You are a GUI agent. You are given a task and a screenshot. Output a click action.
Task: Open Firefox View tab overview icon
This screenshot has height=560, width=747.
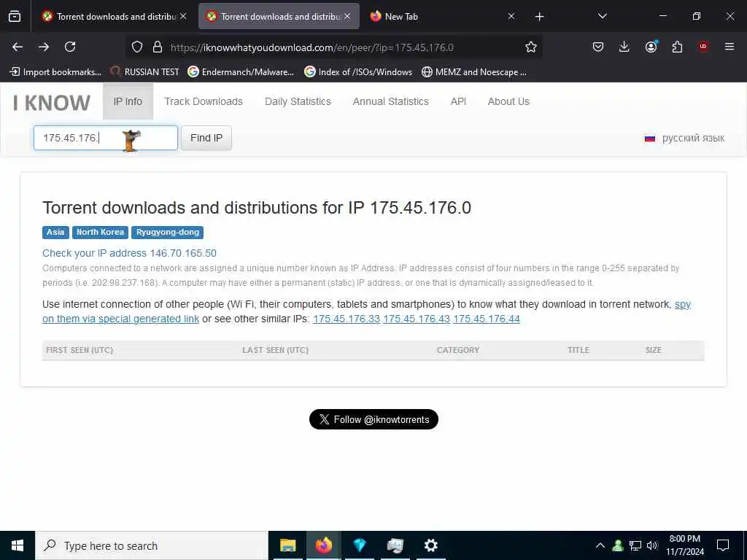[x=15, y=17]
